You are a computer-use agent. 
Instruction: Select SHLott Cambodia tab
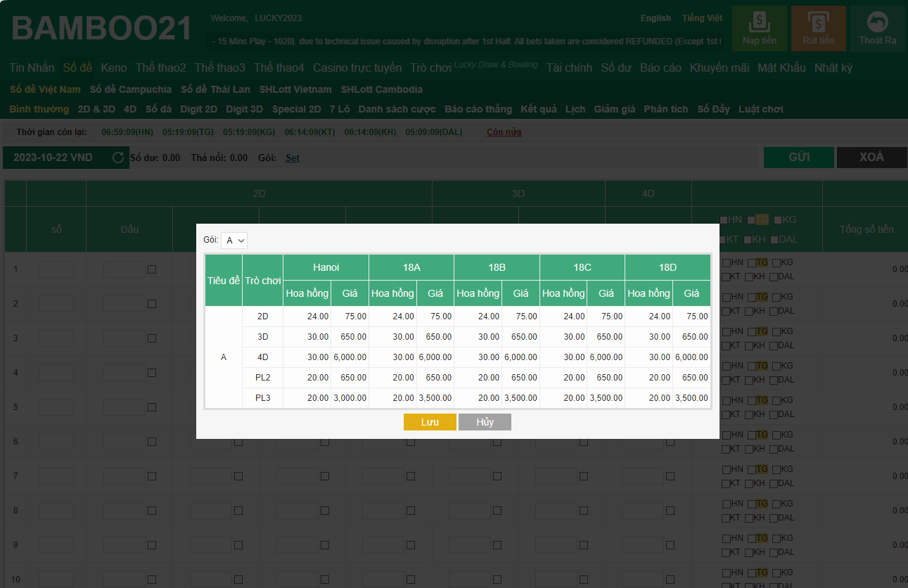[382, 89]
